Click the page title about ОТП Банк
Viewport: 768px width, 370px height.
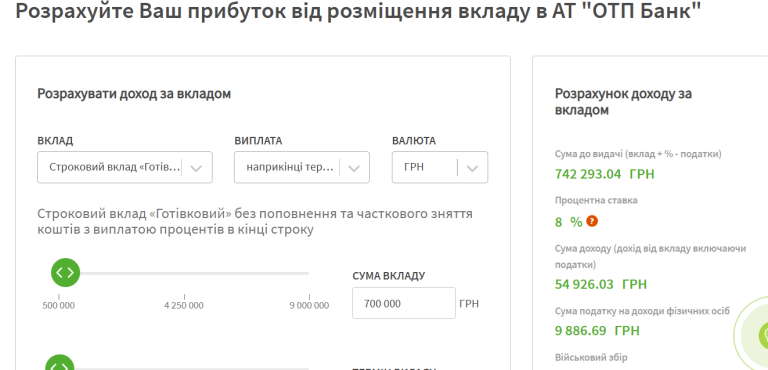tap(358, 11)
